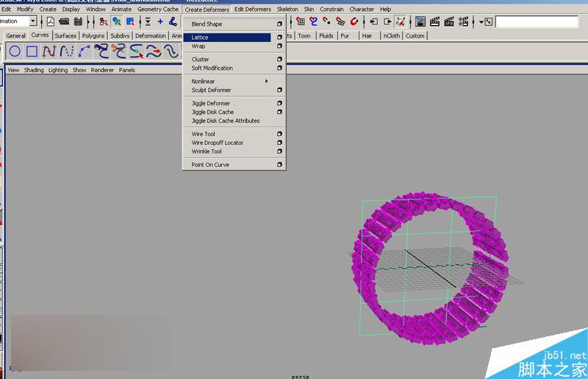Switch to the Deformation shelf tab

click(x=151, y=35)
